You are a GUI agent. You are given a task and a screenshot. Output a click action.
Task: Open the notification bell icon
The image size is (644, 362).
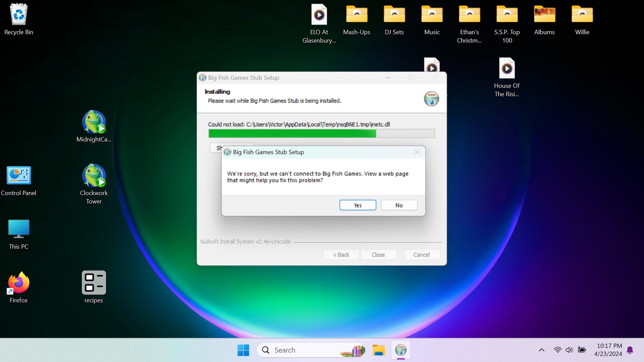(630, 350)
